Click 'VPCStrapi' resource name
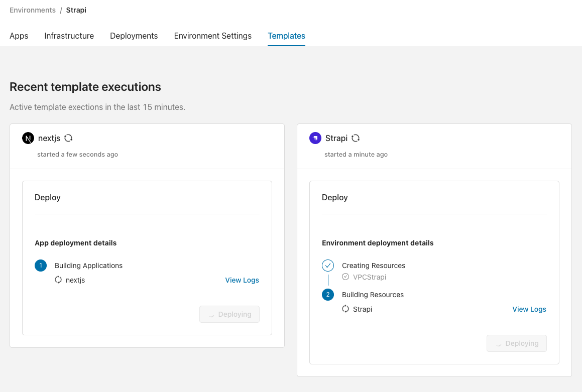Screen dimensions: 582x392 [369, 277]
